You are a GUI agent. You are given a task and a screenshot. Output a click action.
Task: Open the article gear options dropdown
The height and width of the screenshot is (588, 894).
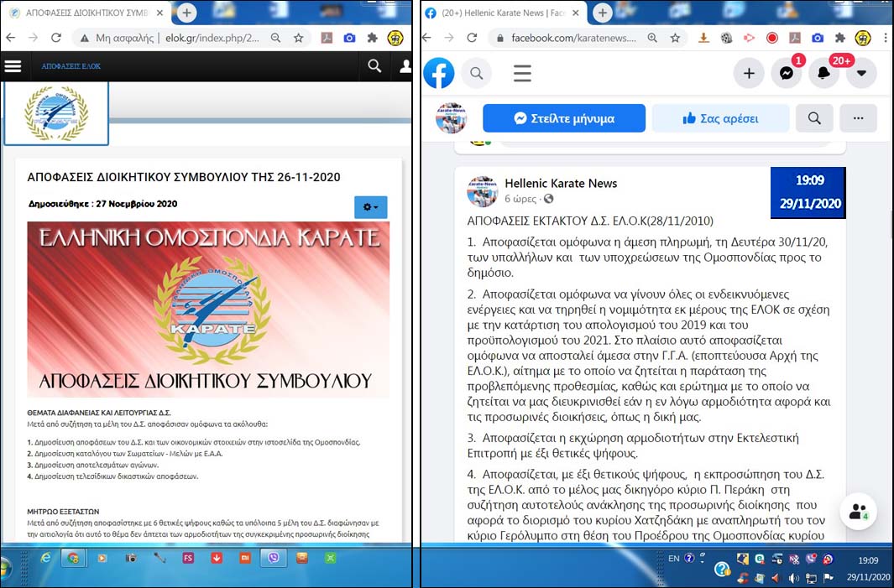[370, 207]
